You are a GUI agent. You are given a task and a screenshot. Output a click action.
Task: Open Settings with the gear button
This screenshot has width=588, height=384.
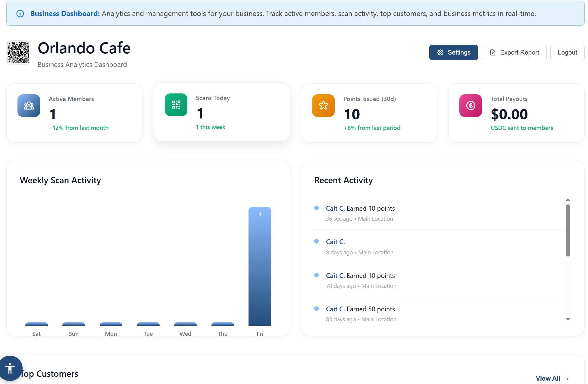tap(453, 52)
